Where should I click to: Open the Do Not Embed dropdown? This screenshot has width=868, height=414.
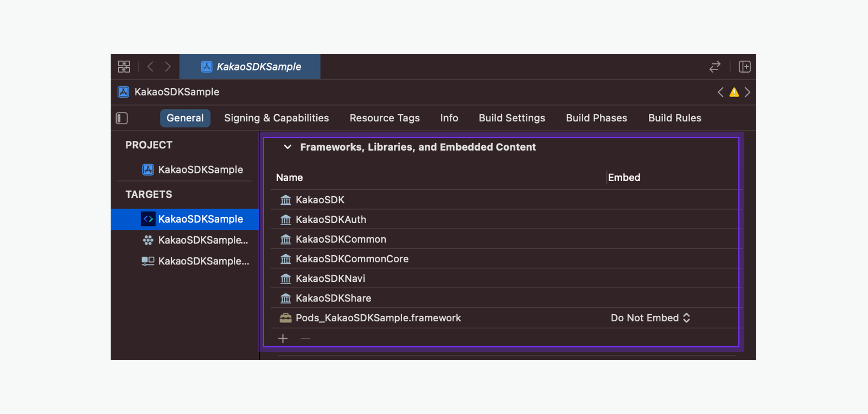tap(650, 318)
